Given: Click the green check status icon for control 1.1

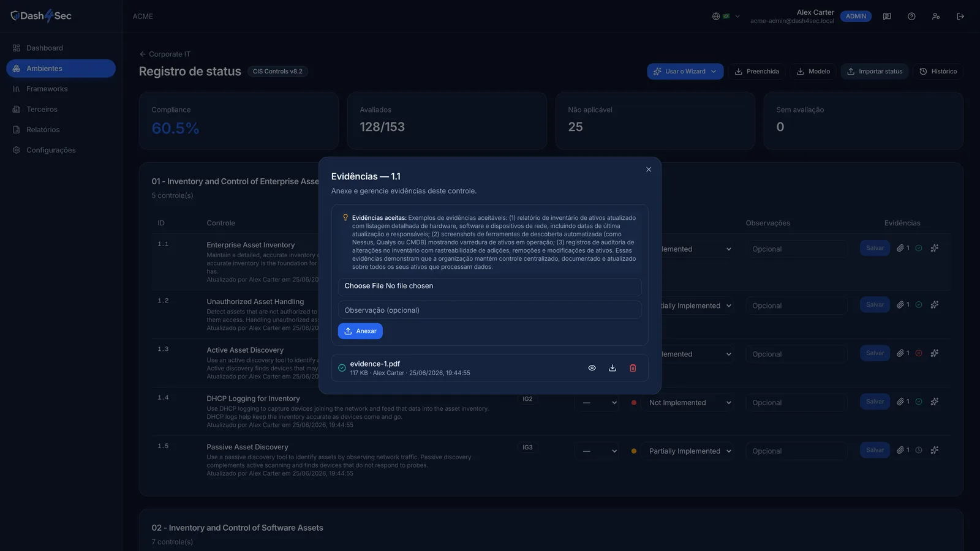Looking at the screenshot, I should [x=919, y=248].
